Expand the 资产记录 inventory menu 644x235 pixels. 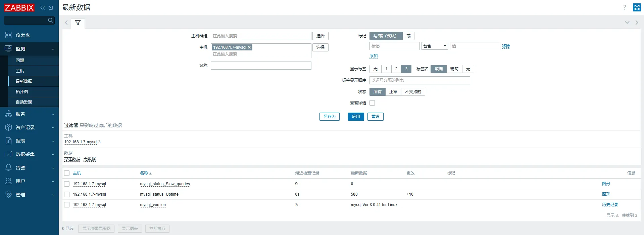click(29, 127)
